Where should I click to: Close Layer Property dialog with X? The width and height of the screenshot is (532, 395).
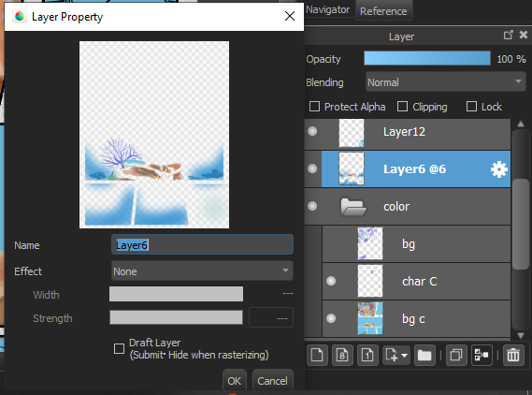click(290, 16)
